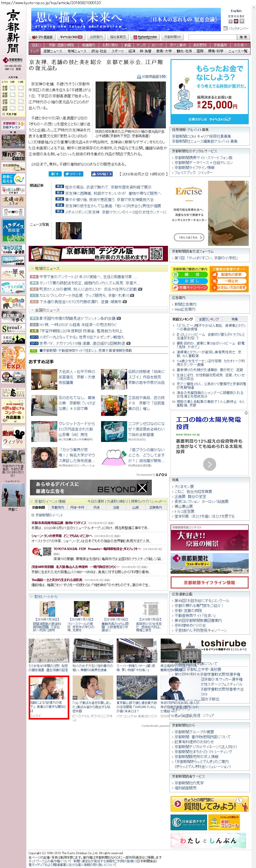The width and height of the screenshot is (256, 868).
Task: Click the 読者に応える Q sidebar icon
Action: (x=13, y=179)
